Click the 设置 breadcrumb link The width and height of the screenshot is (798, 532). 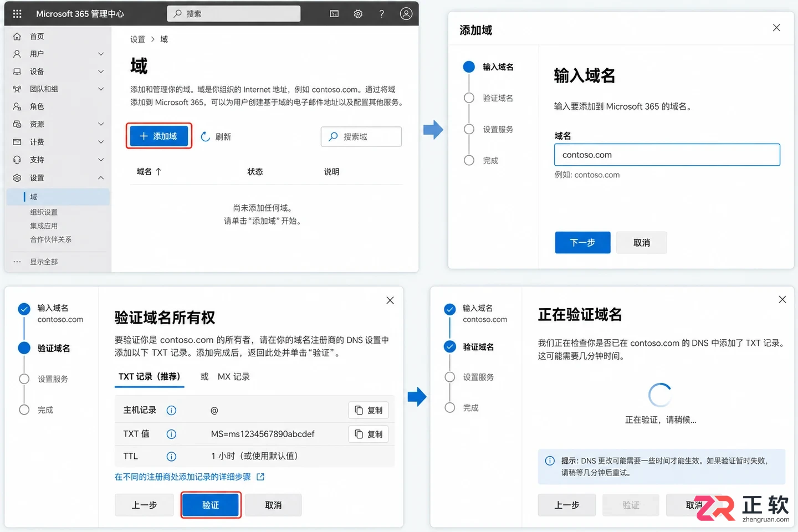[137, 39]
